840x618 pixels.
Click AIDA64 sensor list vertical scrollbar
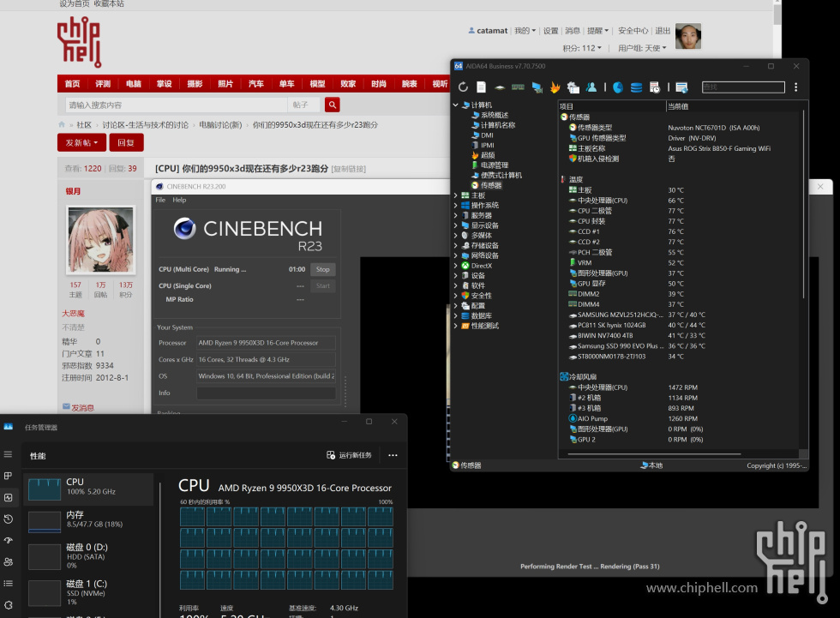tap(803, 203)
